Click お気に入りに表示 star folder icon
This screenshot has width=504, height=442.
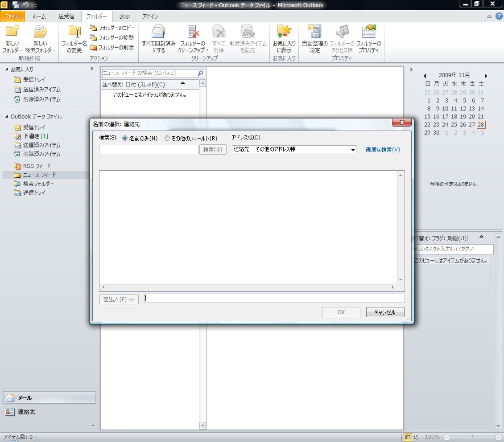pyautogui.click(x=284, y=32)
